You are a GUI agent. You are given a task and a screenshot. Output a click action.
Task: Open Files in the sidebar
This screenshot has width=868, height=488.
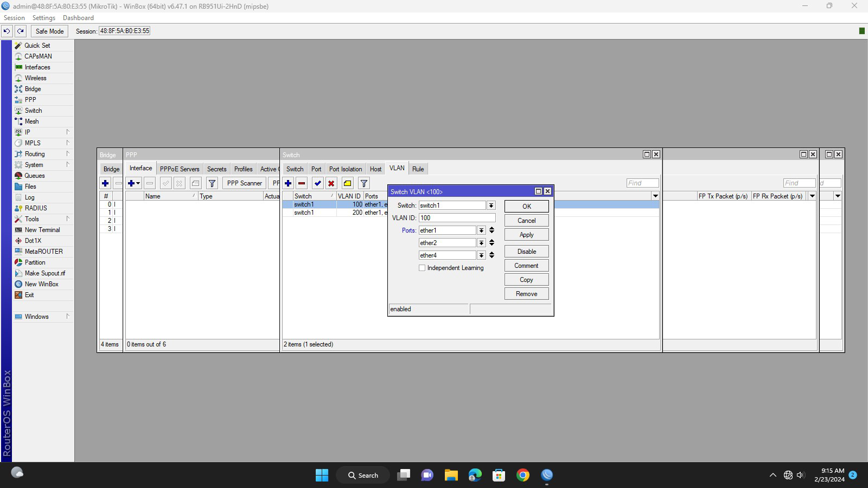30,187
